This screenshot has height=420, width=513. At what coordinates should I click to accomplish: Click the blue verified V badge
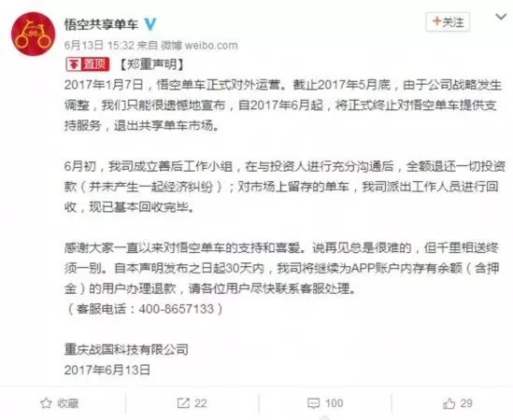[x=150, y=24]
